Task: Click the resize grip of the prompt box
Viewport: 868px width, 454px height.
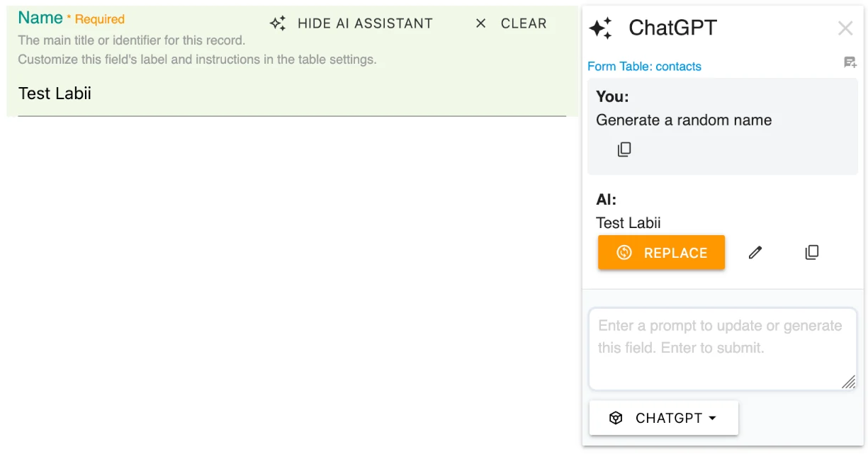Action: (848, 382)
